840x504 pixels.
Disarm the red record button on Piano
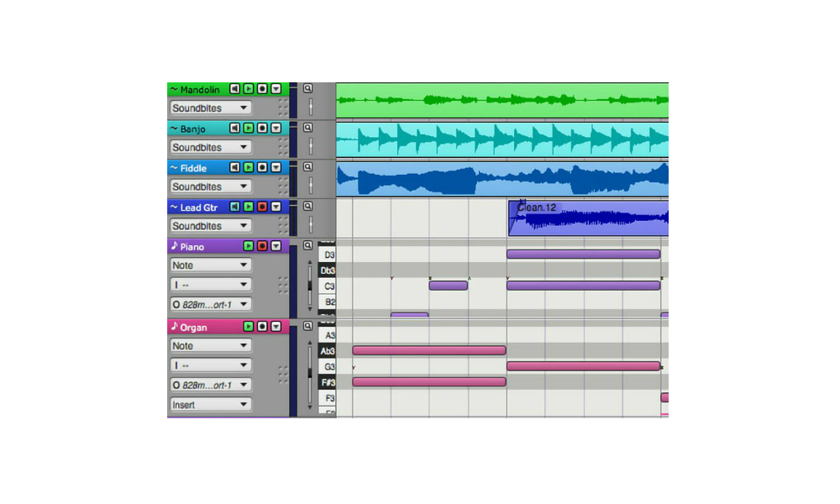click(262, 246)
